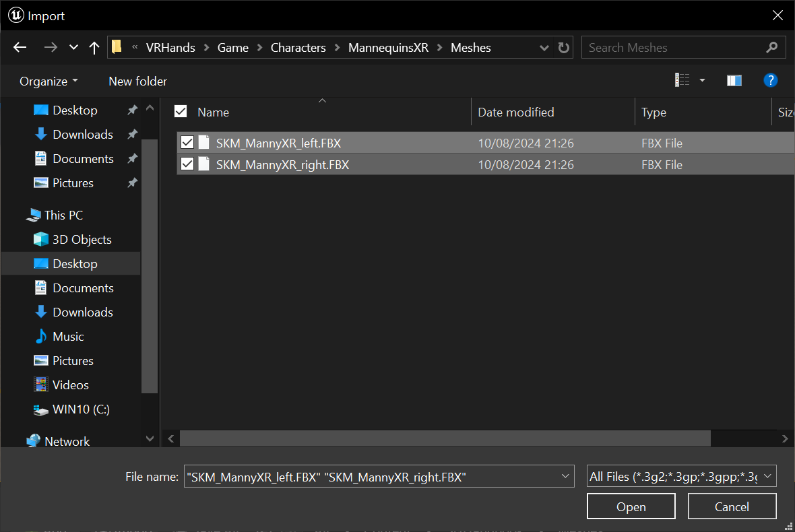Click the search magnifier in Search Meshes box
This screenshot has height=532, width=795.
point(771,47)
